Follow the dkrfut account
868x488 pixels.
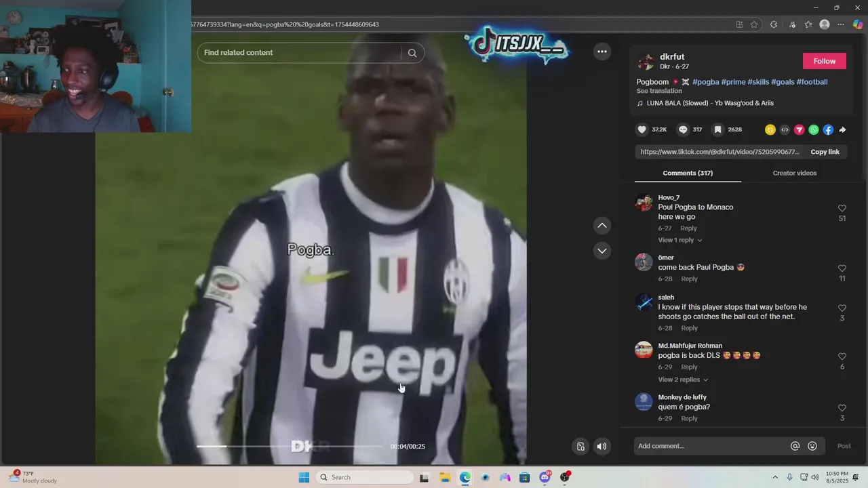pos(825,61)
